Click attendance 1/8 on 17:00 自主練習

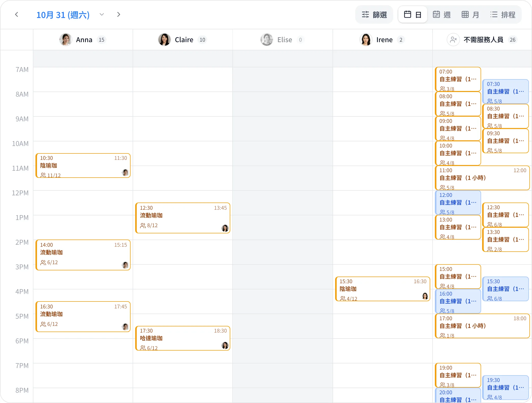[x=447, y=336]
